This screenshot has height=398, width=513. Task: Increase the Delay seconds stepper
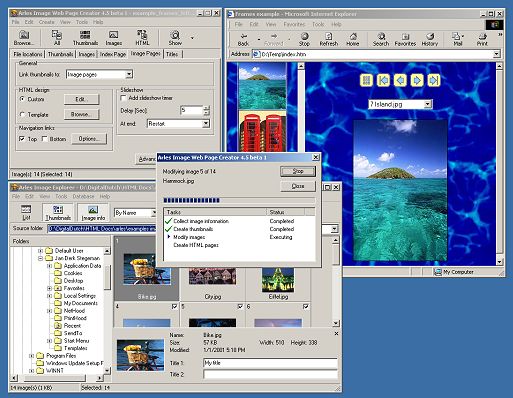coord(207,108)
